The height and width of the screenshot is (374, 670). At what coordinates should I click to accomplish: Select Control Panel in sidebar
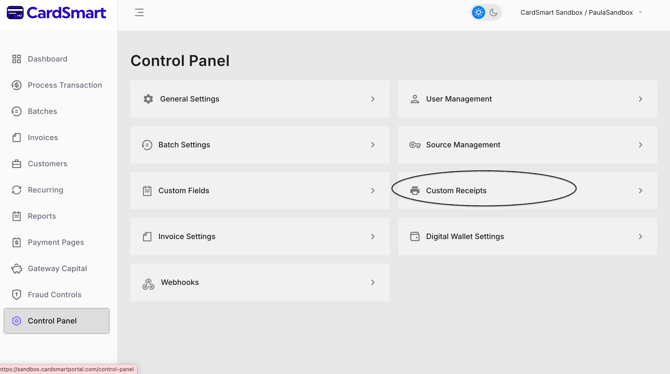click(x=56, y=321)
